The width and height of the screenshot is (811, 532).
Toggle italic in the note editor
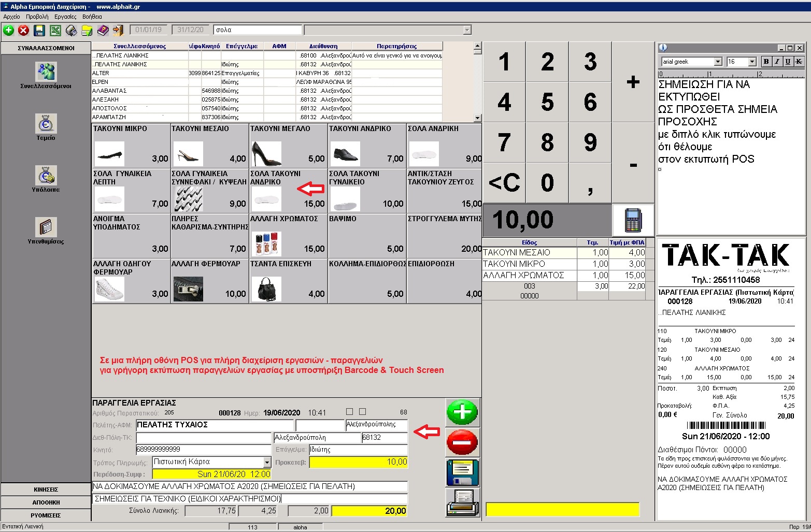[777, 62]
